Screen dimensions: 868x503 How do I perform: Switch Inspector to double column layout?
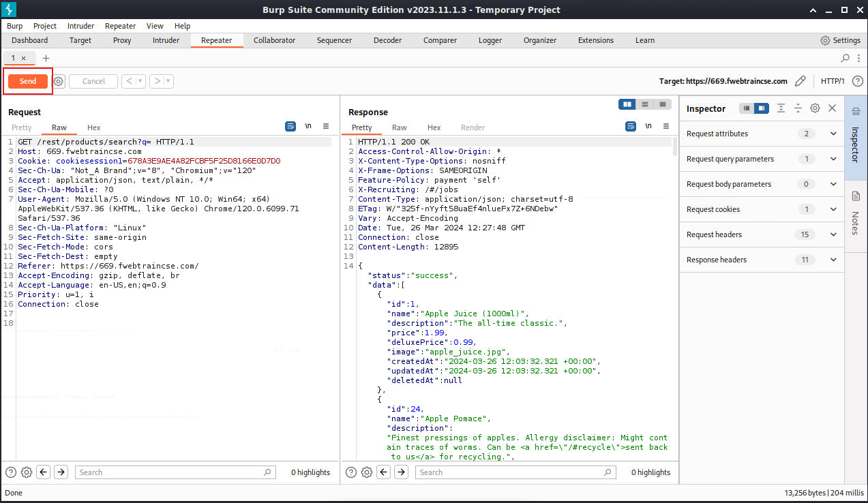(762, 108)
